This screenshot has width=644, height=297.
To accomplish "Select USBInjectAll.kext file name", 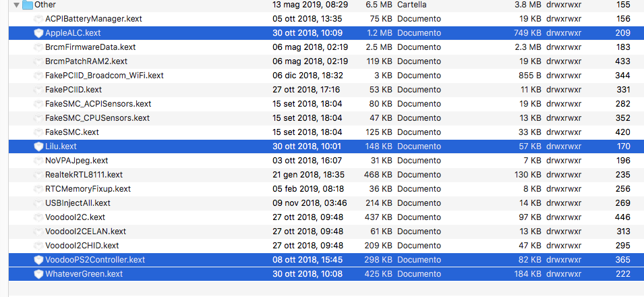I will coord(78,203).
